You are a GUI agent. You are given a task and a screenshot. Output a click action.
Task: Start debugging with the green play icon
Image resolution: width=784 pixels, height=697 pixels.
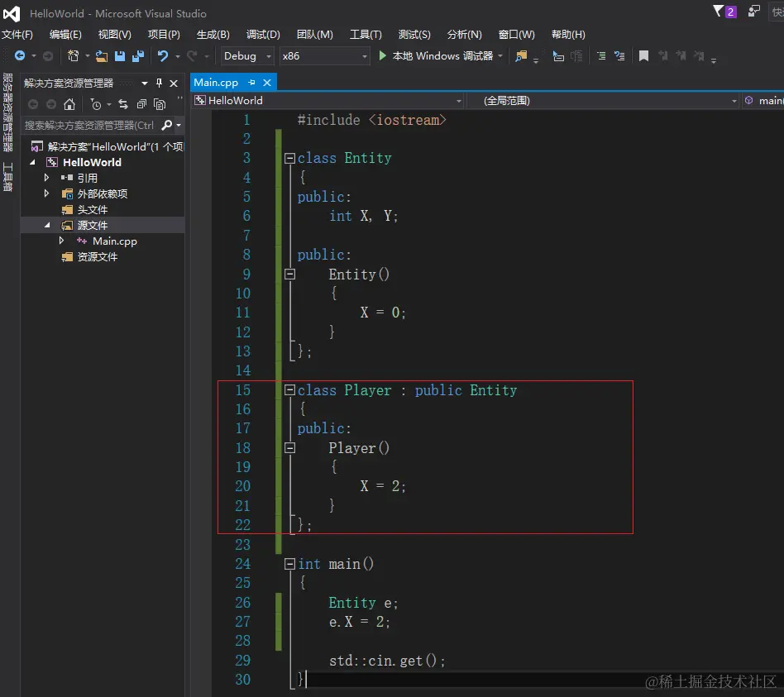[383, 55]
